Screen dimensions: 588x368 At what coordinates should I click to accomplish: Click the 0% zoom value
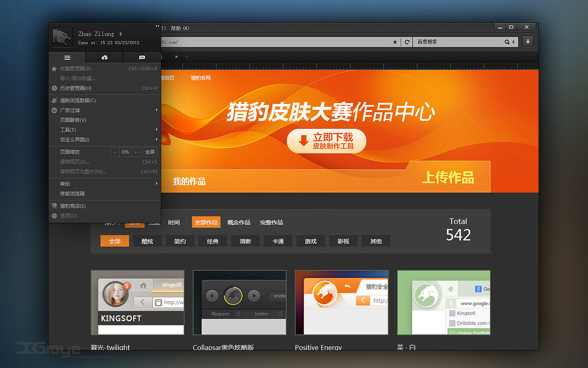point(125,152)
